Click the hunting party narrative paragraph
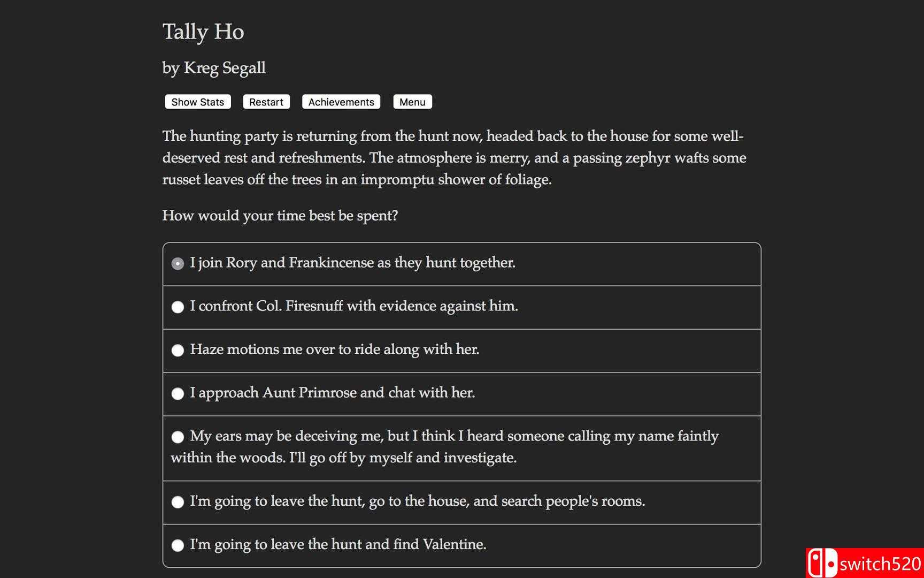Image resolution: width=924 pixels, height=578 pixels. pyautogui.click(x=455, y=158)
